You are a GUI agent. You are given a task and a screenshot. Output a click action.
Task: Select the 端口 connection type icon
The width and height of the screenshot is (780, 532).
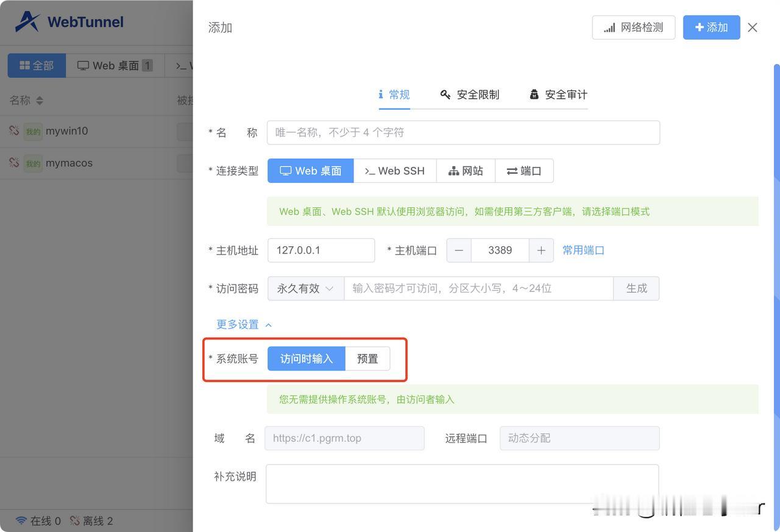click(x=511, y=171)
